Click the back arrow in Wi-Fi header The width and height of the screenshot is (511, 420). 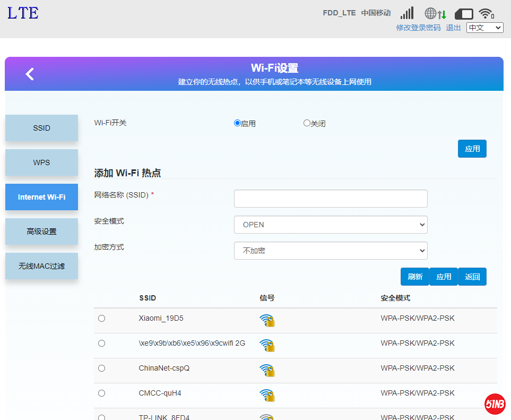click(x=30, y=74)
